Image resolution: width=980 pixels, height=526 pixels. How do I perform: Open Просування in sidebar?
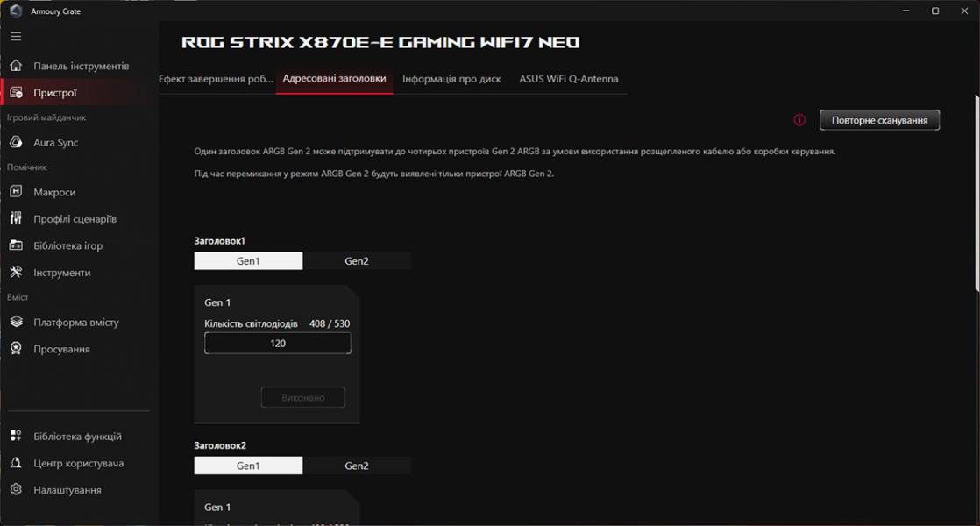coord(62,349)
